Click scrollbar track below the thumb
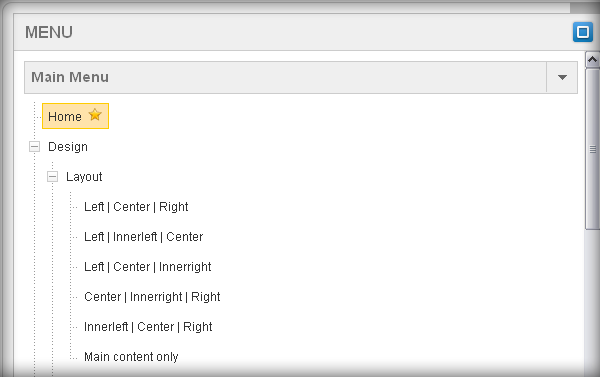600x377 pixels. pos(592,302)
